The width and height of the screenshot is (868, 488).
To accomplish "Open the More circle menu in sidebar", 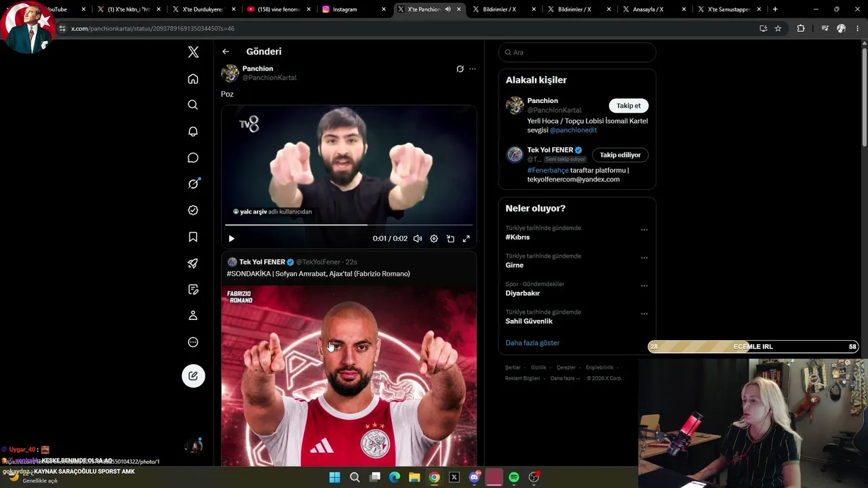I will coord(193,342).
